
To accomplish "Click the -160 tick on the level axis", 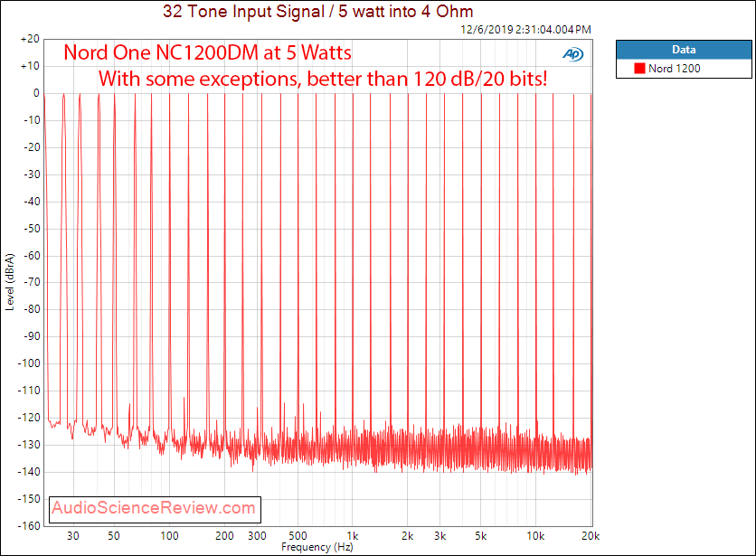I will click(29, 525).
